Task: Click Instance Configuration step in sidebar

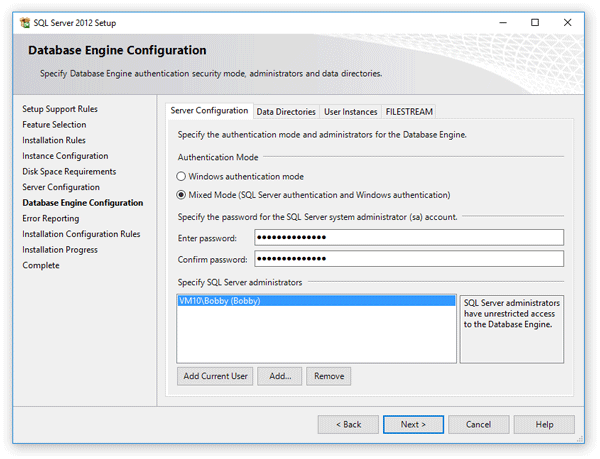Action: tap(65, 156)
